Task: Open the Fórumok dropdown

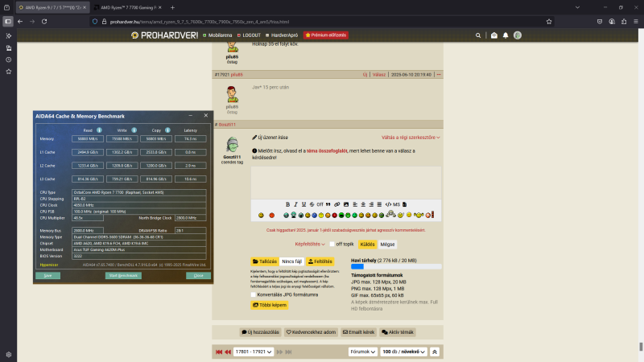Action: [363, 352]
